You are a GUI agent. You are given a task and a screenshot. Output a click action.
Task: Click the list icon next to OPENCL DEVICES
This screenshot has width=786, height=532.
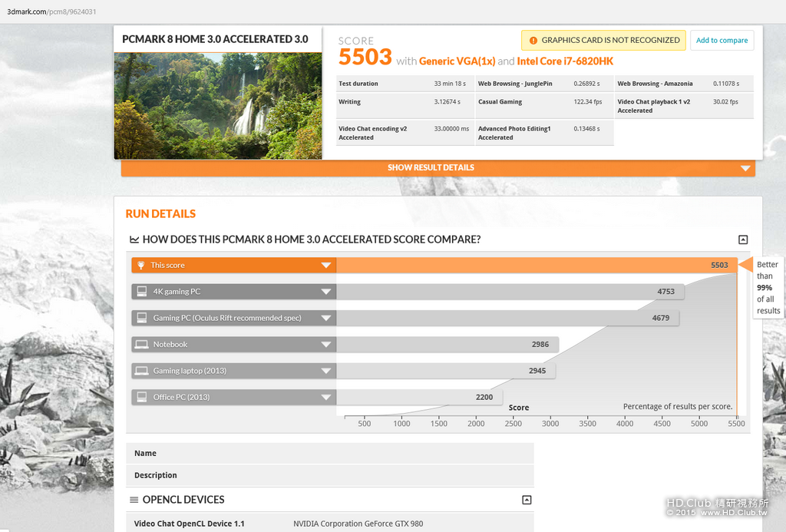(134, 500)
